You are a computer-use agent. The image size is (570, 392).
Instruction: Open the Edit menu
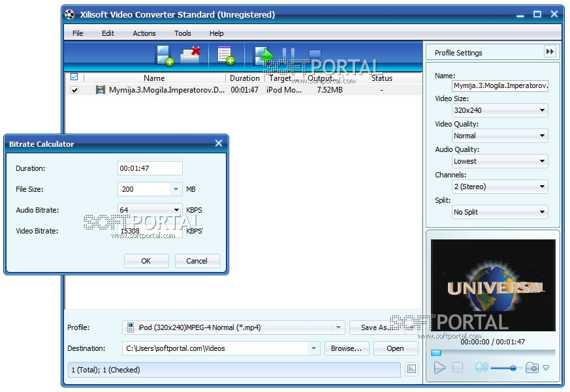[108, 33]
